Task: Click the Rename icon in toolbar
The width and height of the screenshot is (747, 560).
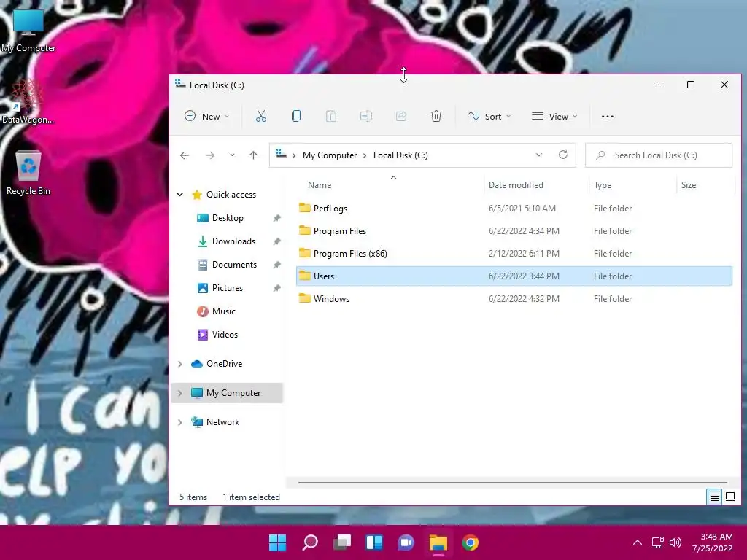Action: click(x=366, y=116)
